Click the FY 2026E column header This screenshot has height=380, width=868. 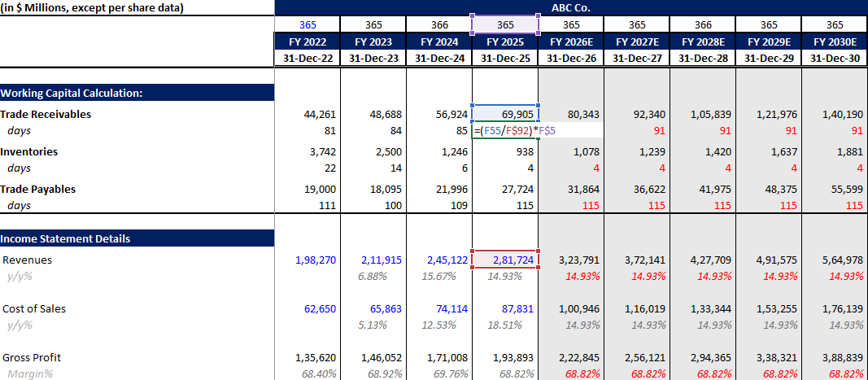point(571,42)
